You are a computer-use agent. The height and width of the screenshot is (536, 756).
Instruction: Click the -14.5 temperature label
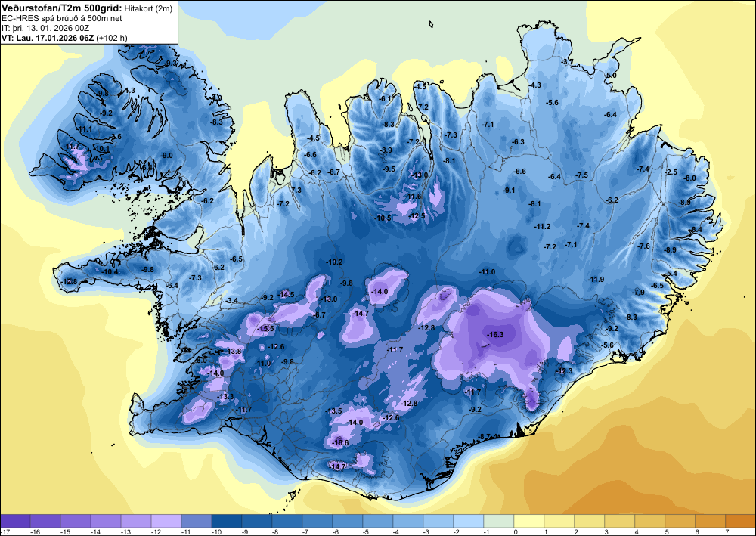pyautogui.click(x=286, y=295)
